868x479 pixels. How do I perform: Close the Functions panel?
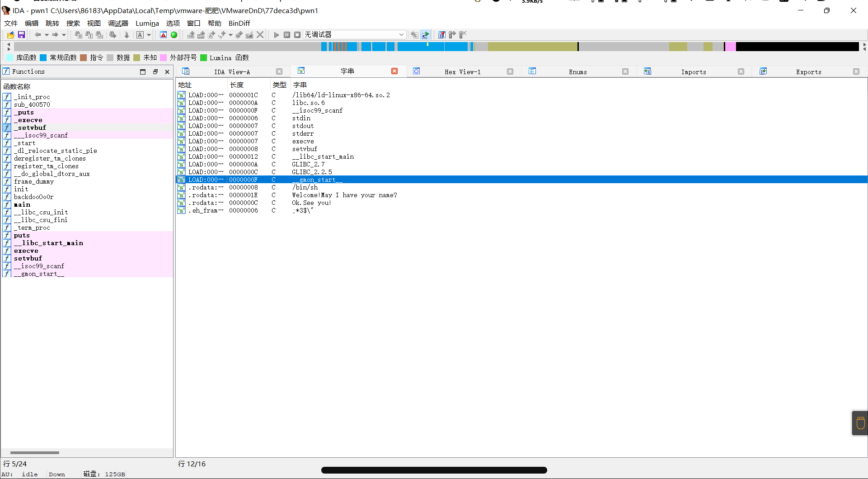pos(167,71)
